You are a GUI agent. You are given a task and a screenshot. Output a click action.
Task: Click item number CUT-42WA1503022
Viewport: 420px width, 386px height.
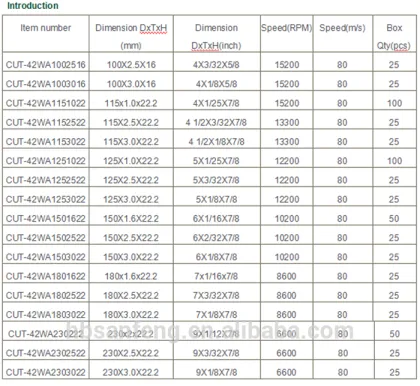coord(46,257)
